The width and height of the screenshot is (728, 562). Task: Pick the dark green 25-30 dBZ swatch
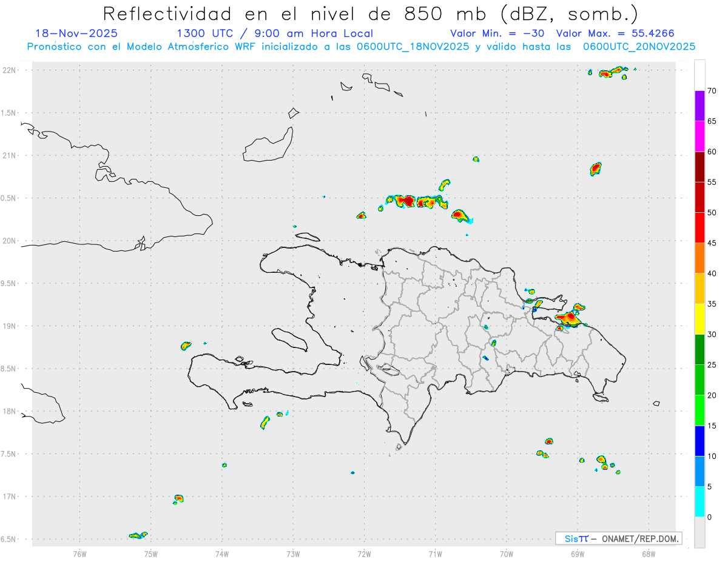pyautogui.click(x=699, y=350)
